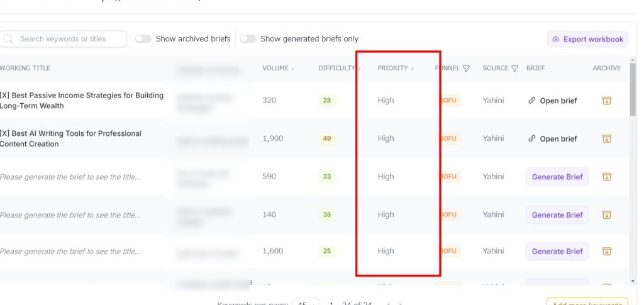Archive the Passive Income Strategies brief
Image resolution: width=644 pixels, height=305 pixels.
point(607,101)
